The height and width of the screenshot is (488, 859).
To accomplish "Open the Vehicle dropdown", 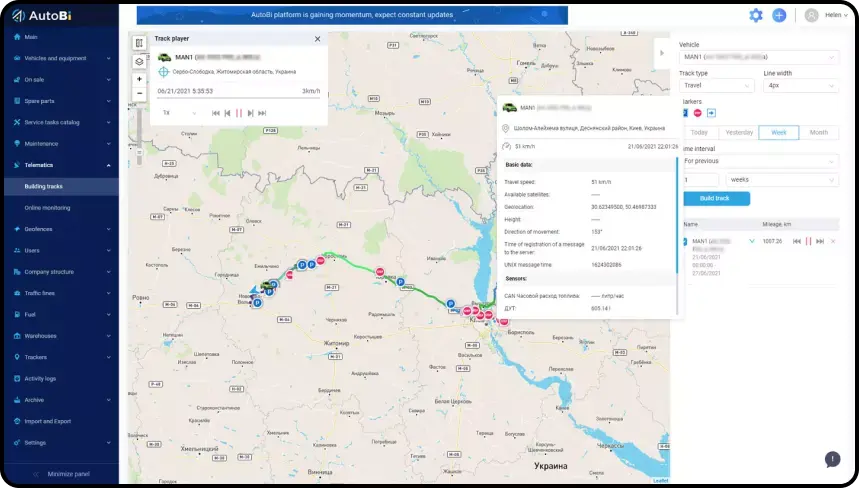I will click(x=759, y=57).
